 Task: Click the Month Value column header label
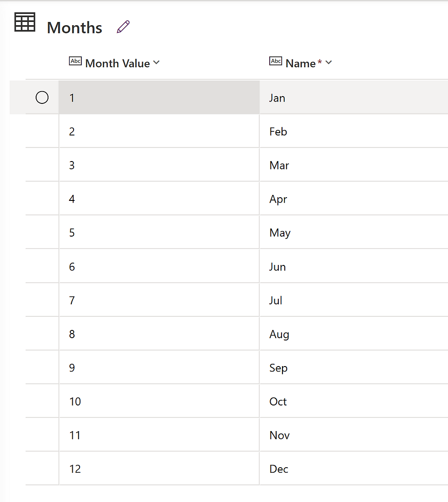pyautogui.click(x=117, y=64)
